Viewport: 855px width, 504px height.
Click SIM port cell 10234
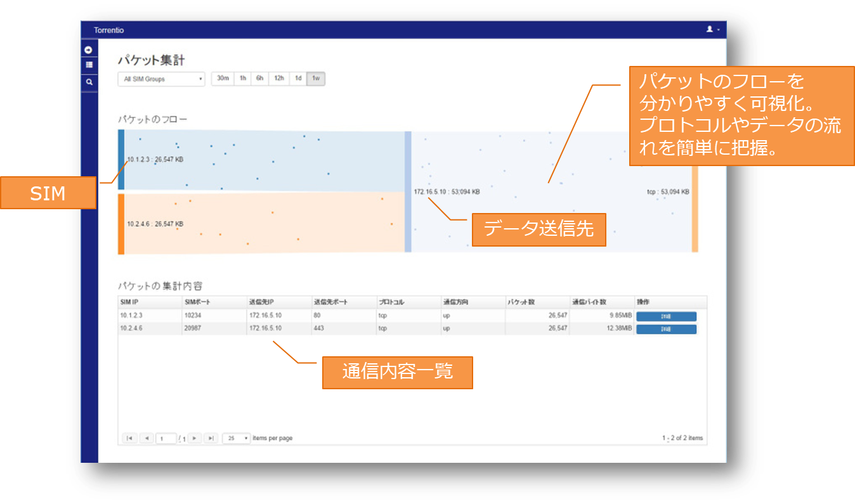(214, 316)
